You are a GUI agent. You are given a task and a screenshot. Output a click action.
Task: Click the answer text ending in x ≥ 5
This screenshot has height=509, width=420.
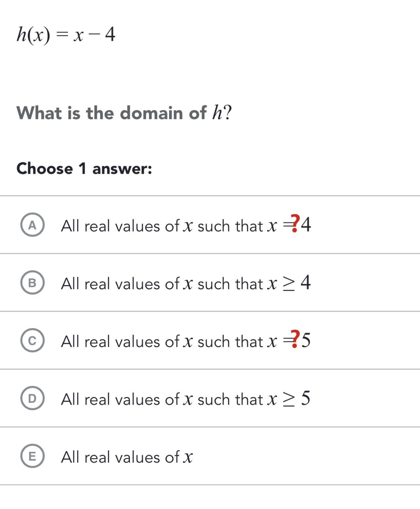click(185, 399)
